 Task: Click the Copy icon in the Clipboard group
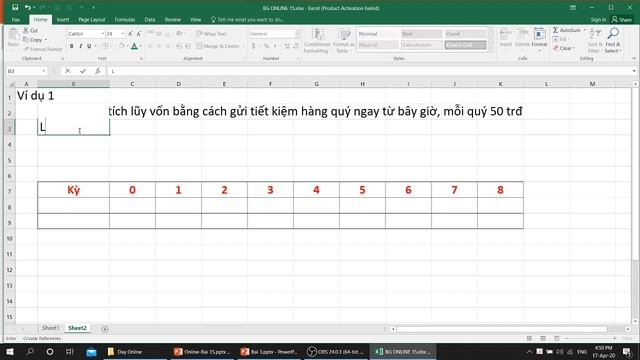coord(26,40)
